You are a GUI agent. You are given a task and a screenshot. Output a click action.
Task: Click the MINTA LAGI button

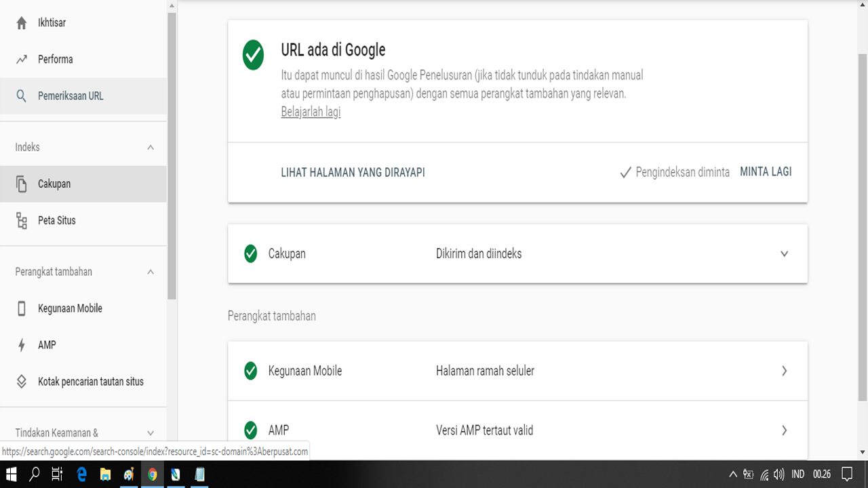pyautogui.click(x=765, y=171)
